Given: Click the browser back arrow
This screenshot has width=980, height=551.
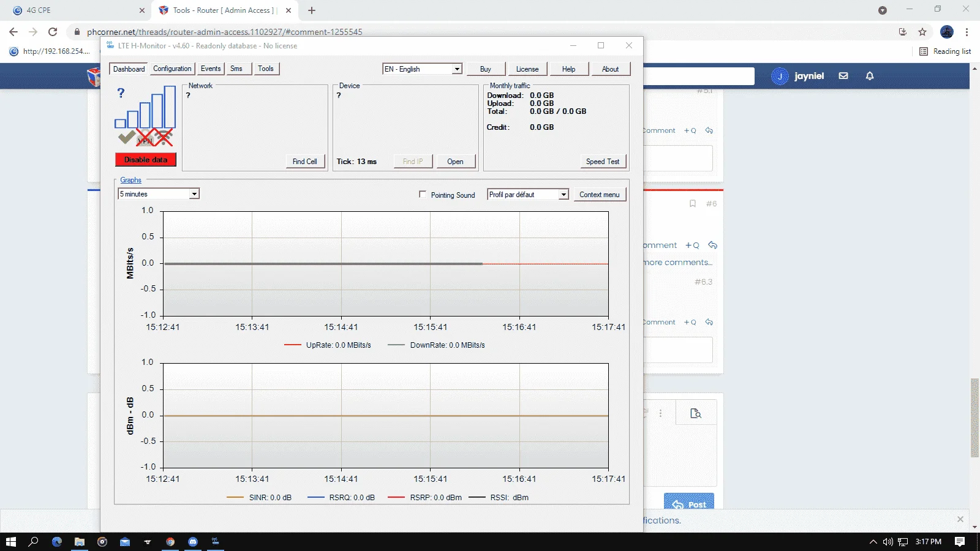Looking at the screenshot, I should (13, 32).
